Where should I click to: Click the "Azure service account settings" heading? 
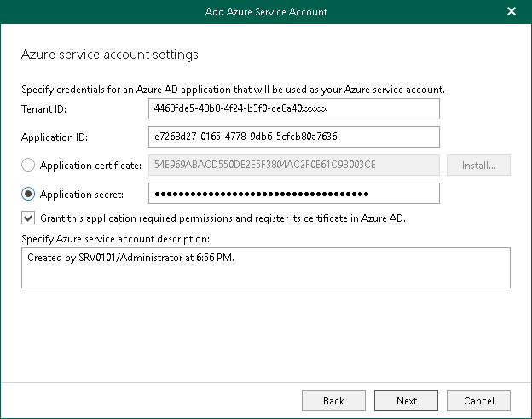click(109, 55)
